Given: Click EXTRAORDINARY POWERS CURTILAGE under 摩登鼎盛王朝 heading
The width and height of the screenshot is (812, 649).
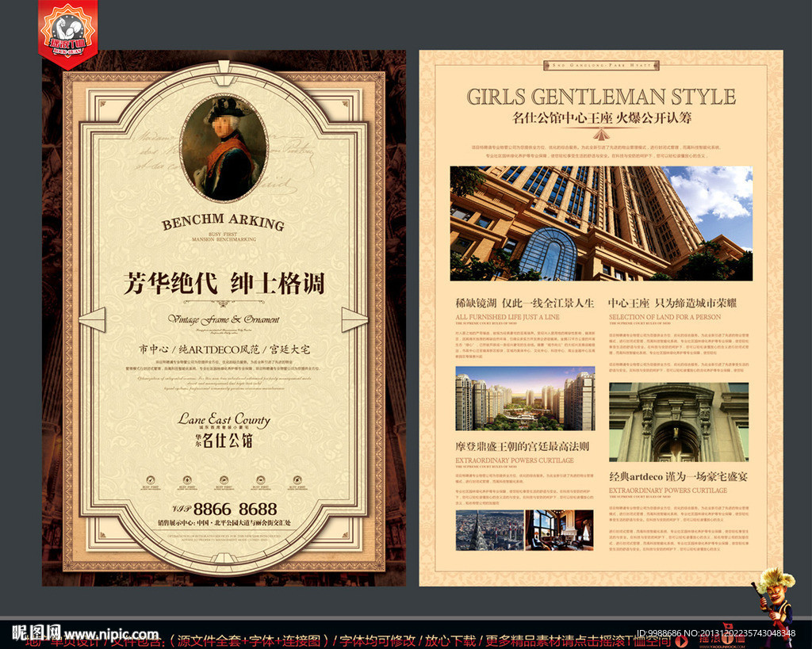Looking at the screenshot, I should click(x=515, y=460).
